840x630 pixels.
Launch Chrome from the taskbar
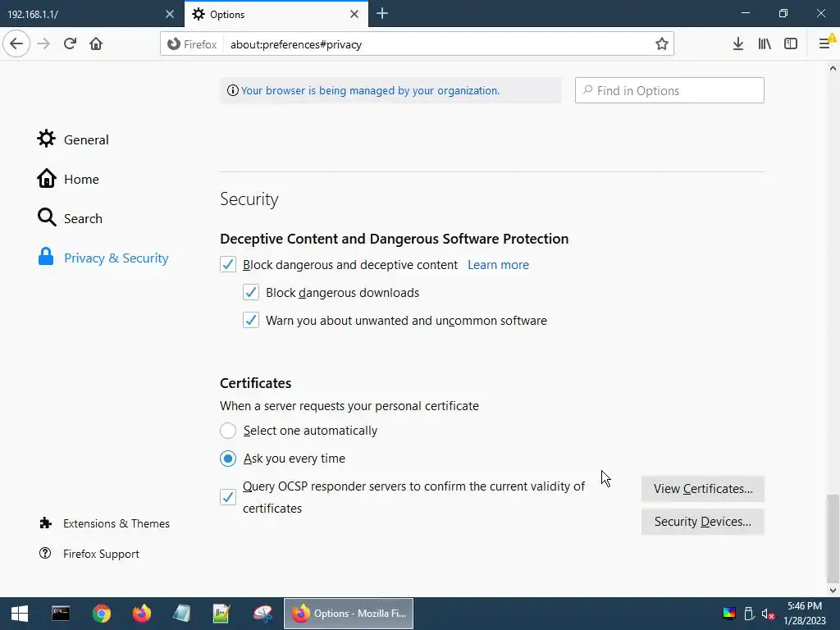coord(102,614)
